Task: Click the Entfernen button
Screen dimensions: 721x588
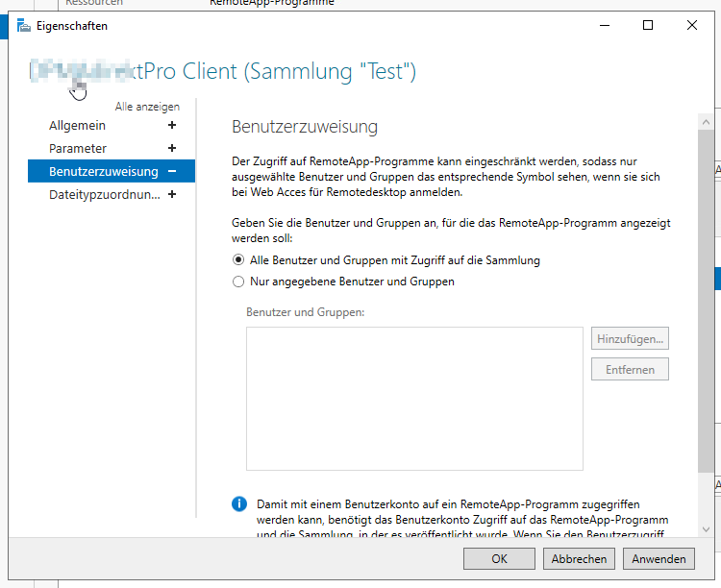Action: pos(630,370)
